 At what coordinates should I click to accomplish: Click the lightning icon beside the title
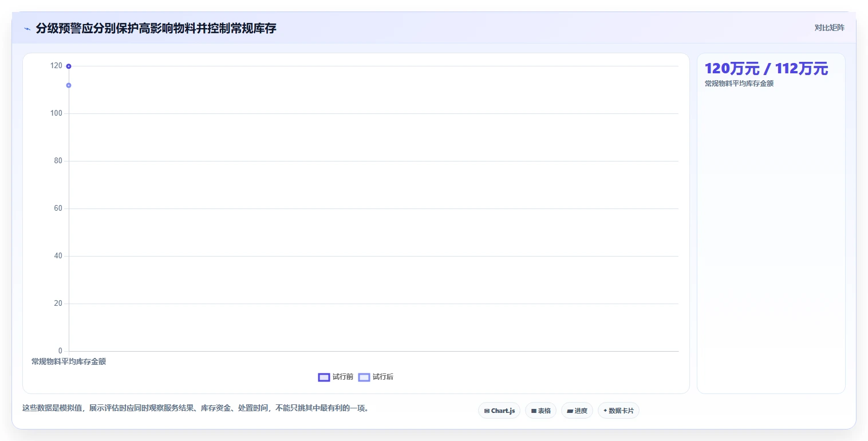[27, 29]
